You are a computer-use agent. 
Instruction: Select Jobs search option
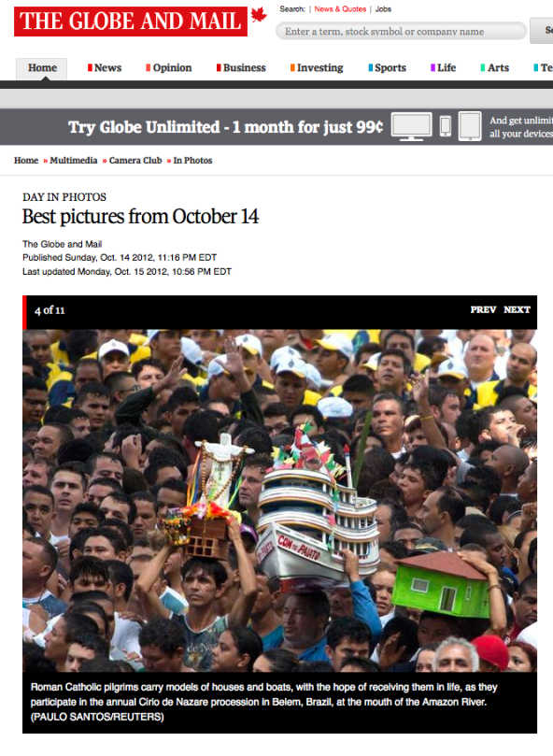[x=383, y=9]
